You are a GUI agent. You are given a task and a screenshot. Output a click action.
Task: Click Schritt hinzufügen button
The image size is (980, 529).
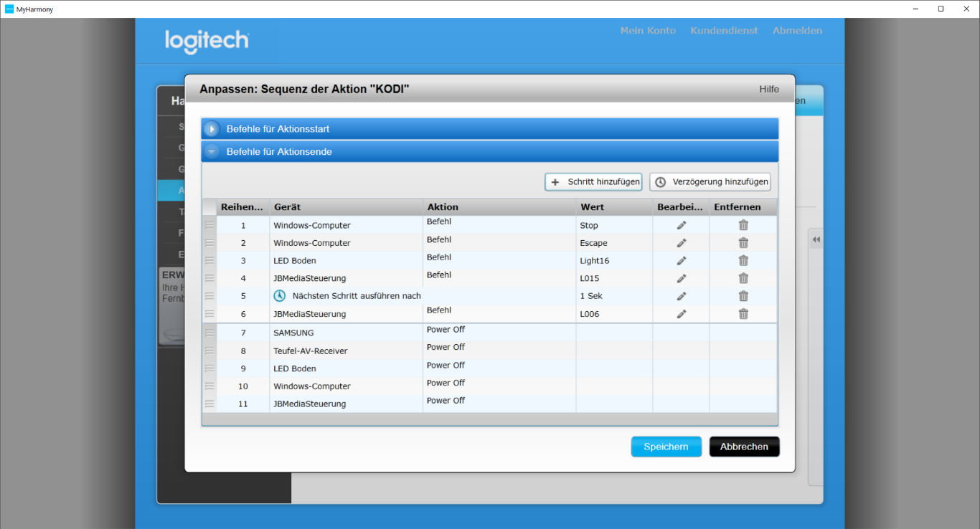(x=593, y=182)
